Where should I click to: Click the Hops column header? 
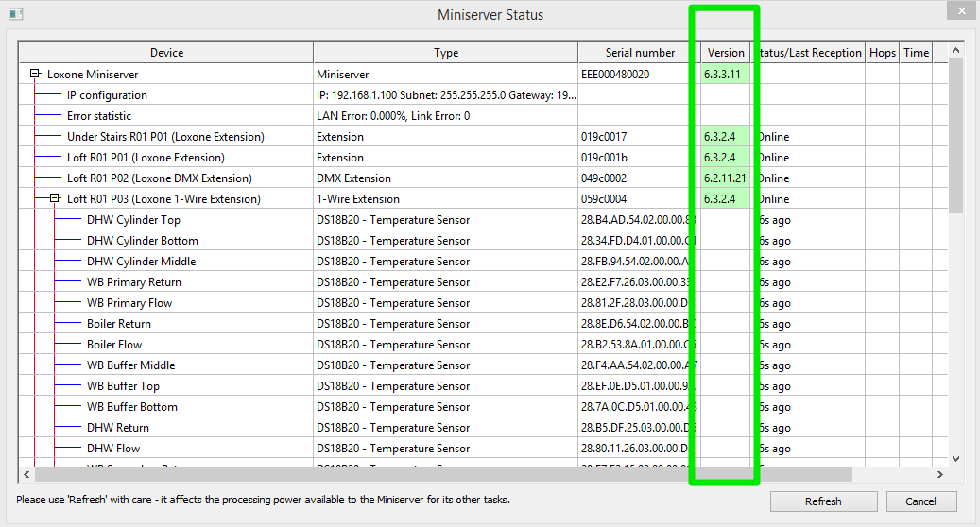point(883,53)
